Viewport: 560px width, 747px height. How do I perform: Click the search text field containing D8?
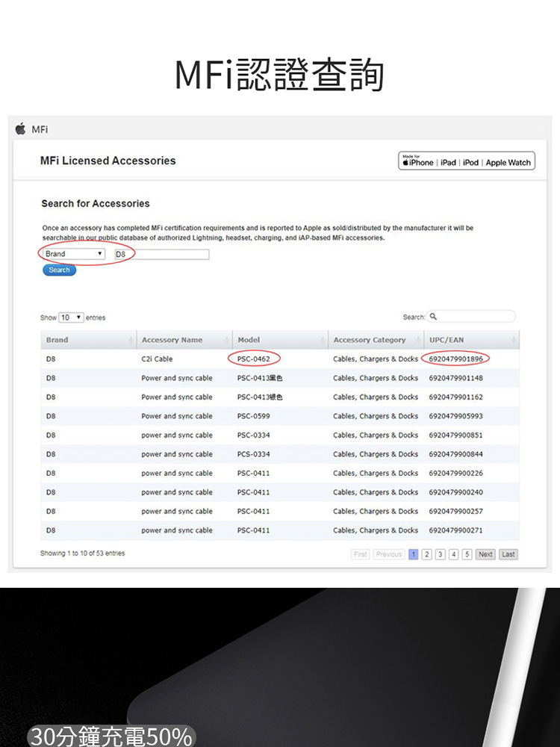pos(161,255)
